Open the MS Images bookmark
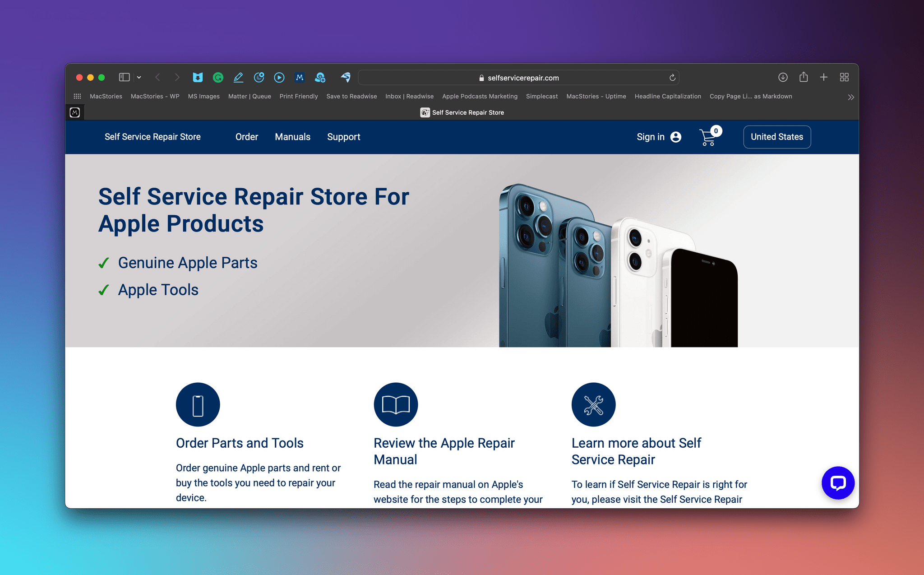 204,96
